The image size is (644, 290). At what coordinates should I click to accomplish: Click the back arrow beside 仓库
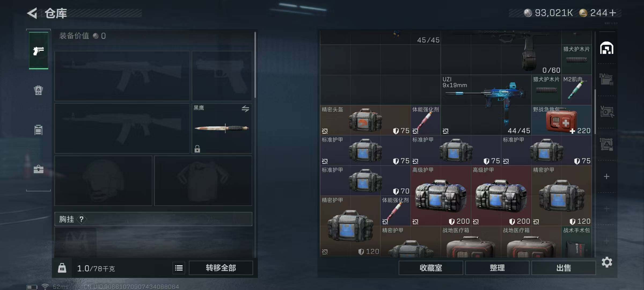pos(32,13)
